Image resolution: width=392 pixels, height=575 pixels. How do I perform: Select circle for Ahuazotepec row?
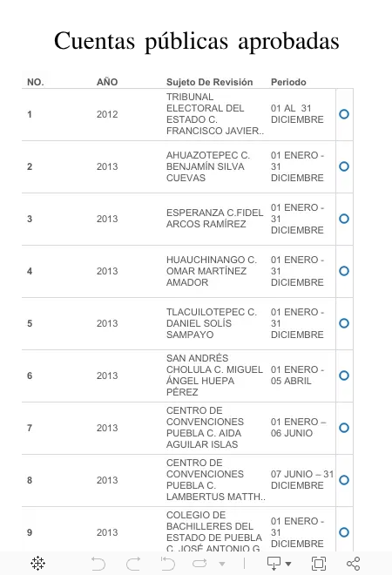pyautogui.click(x=344, y=166)
